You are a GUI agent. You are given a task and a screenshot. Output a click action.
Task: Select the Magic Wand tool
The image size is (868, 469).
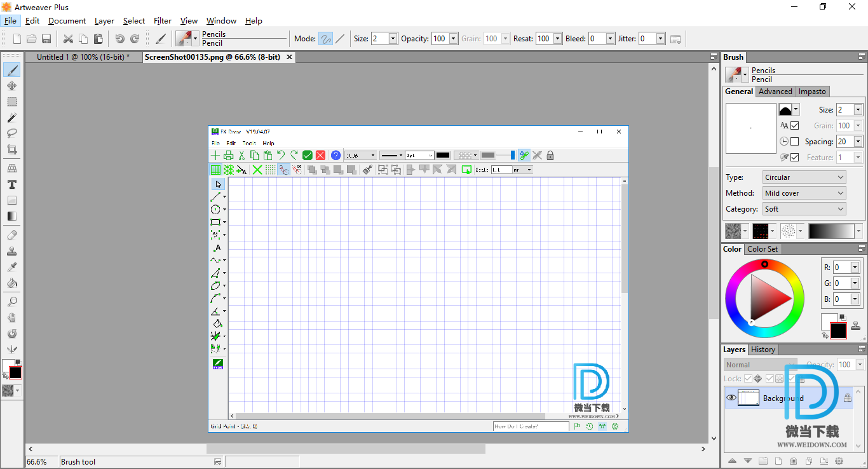click(x=11, y=118)
